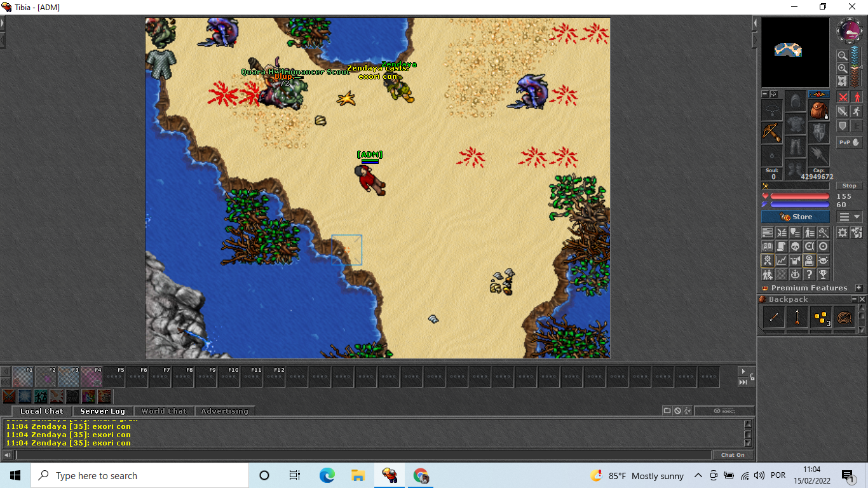Click the chat text input field
The width and height of the screenshot is (868, 488).
click(x=363, y=455)
